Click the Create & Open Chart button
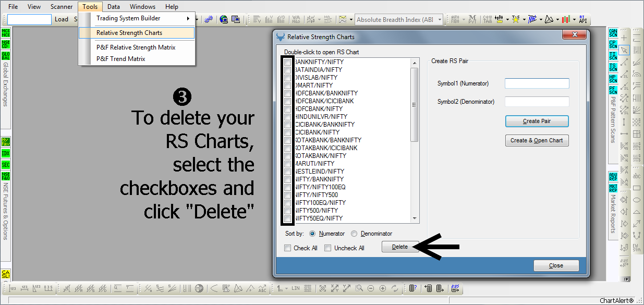 click(x=537, y=140)
